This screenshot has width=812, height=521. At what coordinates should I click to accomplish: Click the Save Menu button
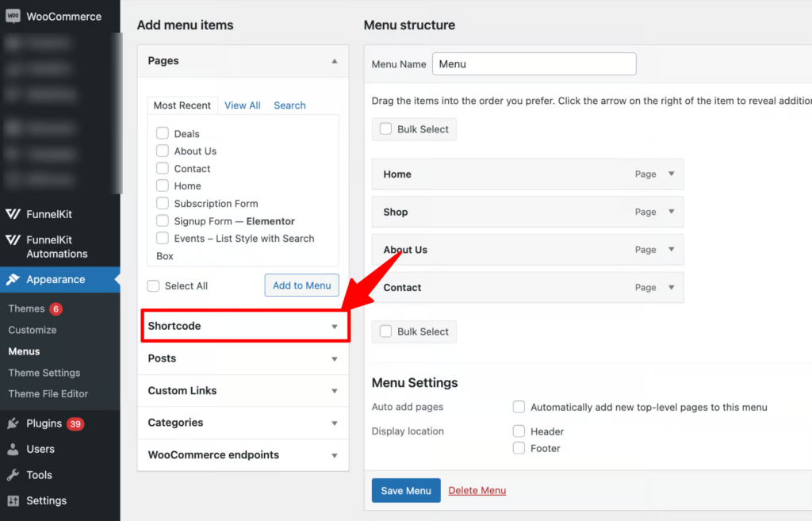tap(406, 490)
